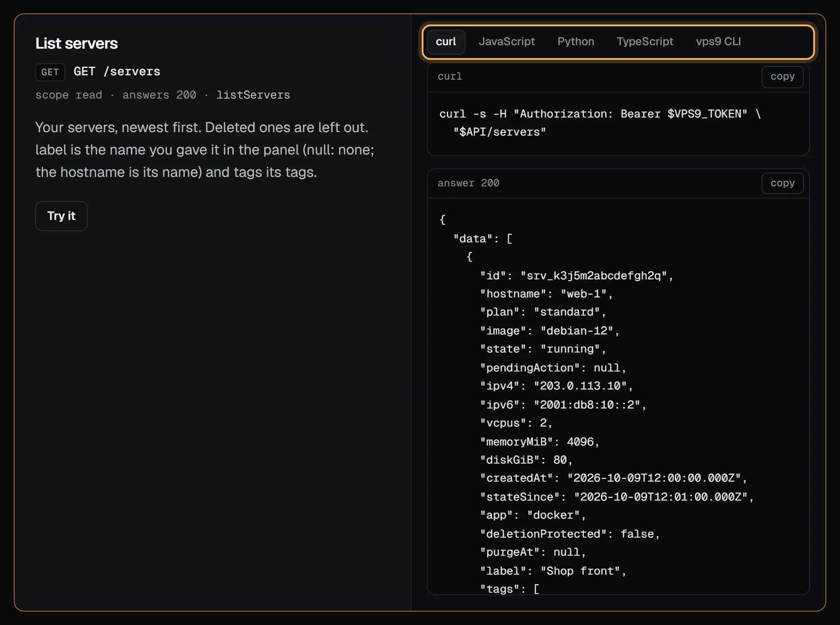The width and height of the screenshot is (840, 625).
Task: Switch to the JavaScript tab
Action: coord(506,42)
